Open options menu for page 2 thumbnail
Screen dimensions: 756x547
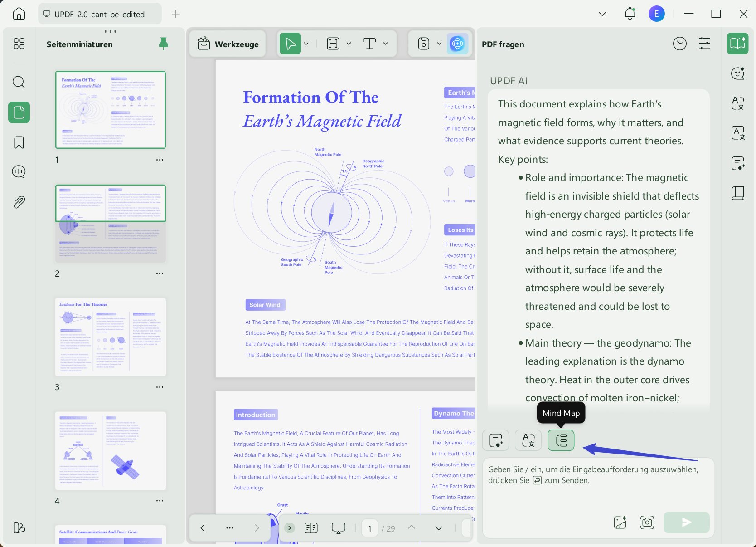(x=160, y=273)
